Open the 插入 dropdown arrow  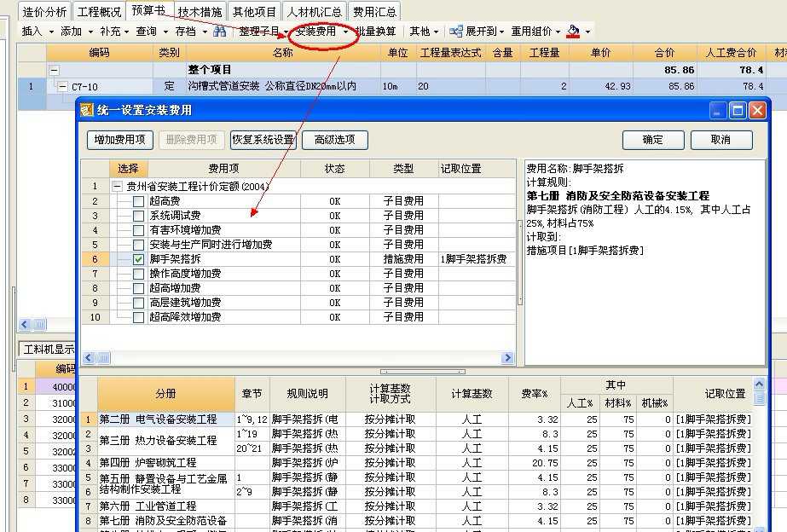pos(51,32)
